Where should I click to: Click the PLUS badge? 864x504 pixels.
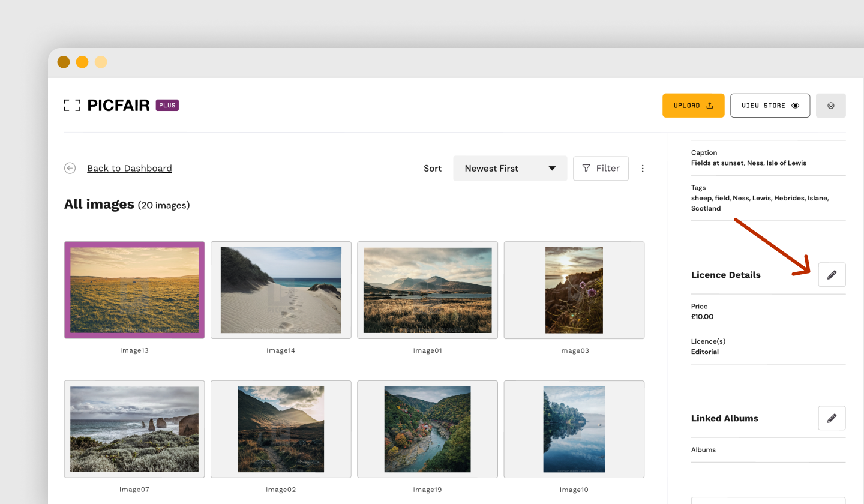click(167, 106)
